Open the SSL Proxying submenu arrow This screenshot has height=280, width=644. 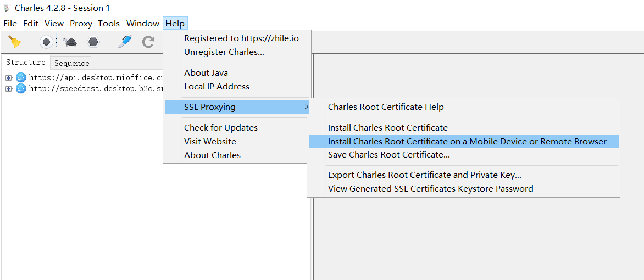(306, 107)
